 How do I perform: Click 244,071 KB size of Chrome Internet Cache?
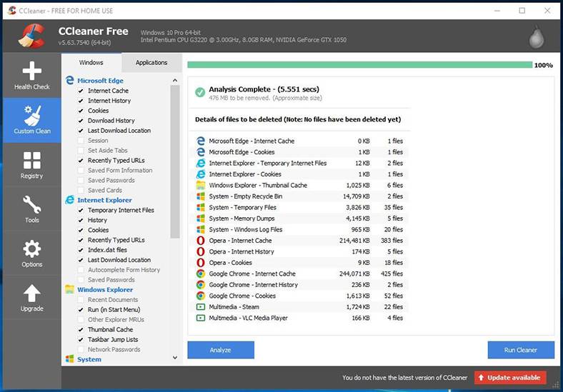(354, 273)
